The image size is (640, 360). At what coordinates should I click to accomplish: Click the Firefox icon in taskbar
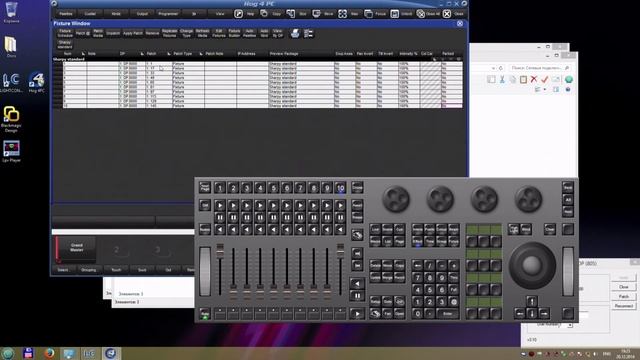(x=49, y=353)
